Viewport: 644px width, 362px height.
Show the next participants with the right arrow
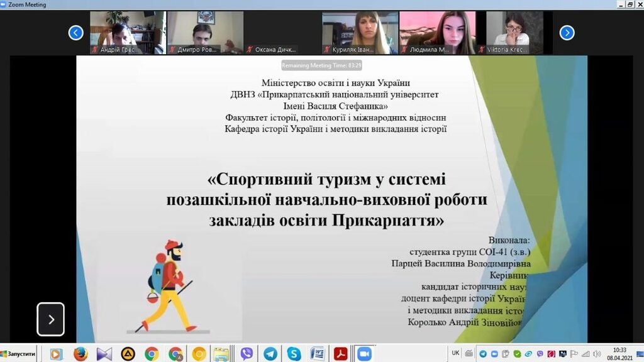coord(567,33)
